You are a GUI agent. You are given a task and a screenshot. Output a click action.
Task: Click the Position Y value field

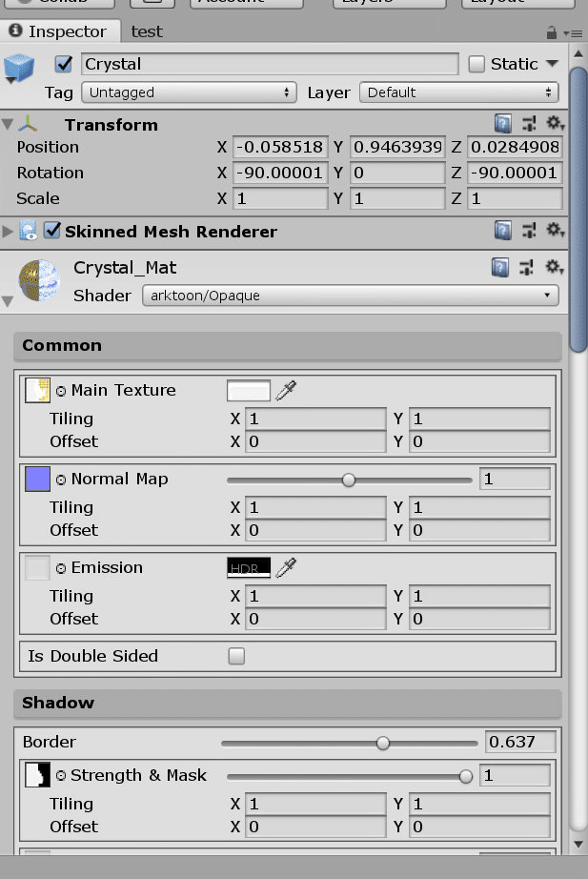(x=397, y=147)
